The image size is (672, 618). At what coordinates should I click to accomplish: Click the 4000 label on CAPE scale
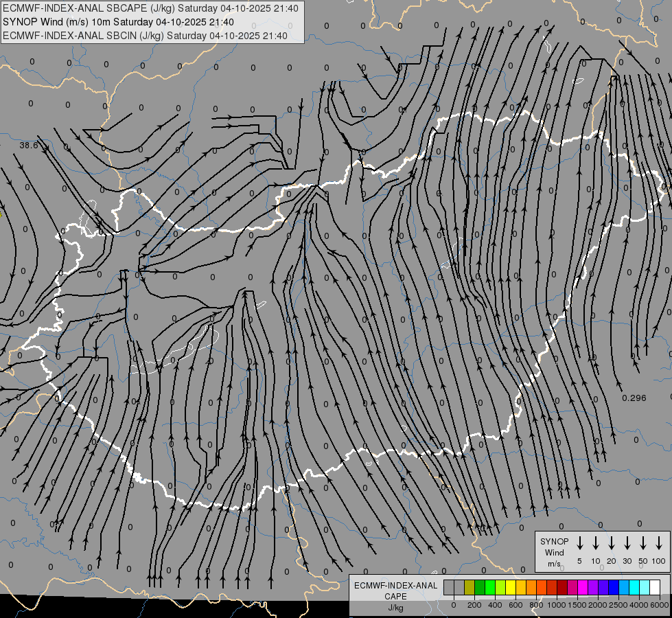point(639,605)
